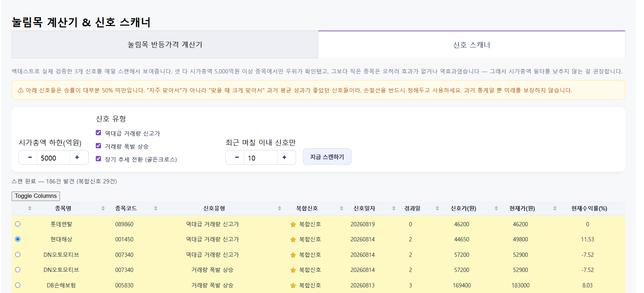Click sort arrows between 종목코드 and 신호유형 headers
Image resolution: width=644 pixels, height=293 pixels.
point(156,208)
